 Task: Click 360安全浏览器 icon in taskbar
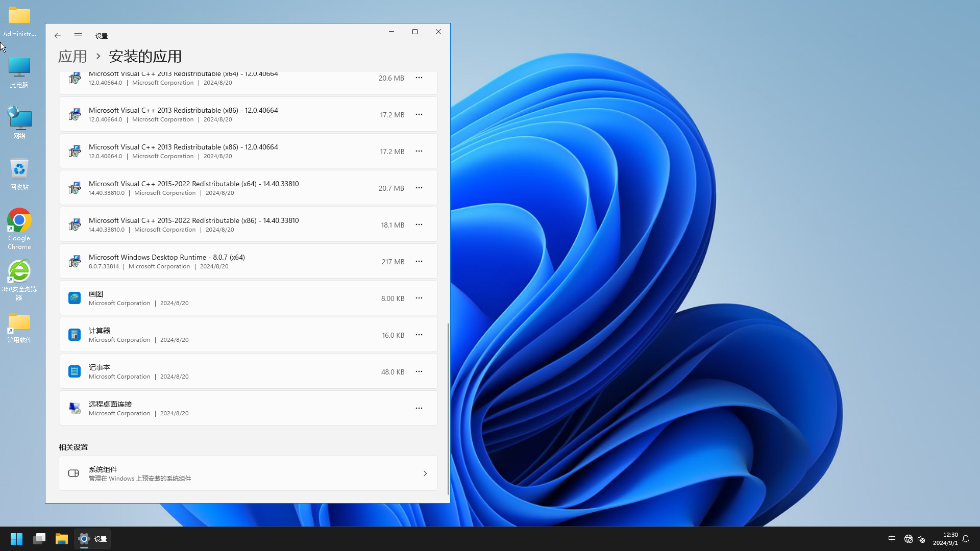click(x=19, y=280)
